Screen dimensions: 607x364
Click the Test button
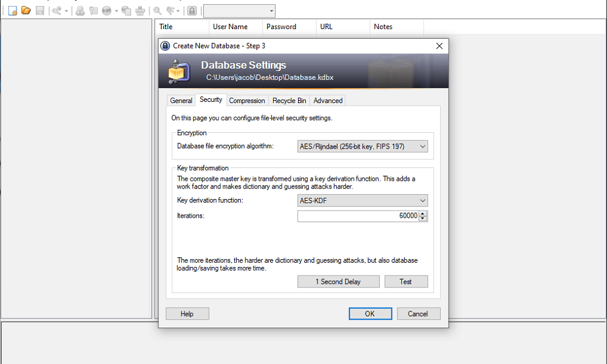point(406,281)
